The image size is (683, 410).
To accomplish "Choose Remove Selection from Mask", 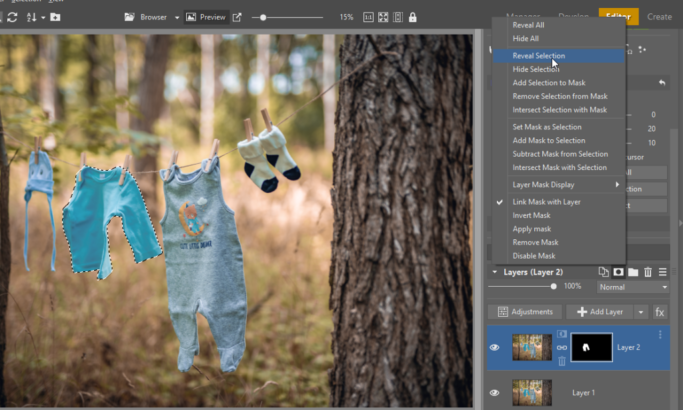I will pos(559,96).
